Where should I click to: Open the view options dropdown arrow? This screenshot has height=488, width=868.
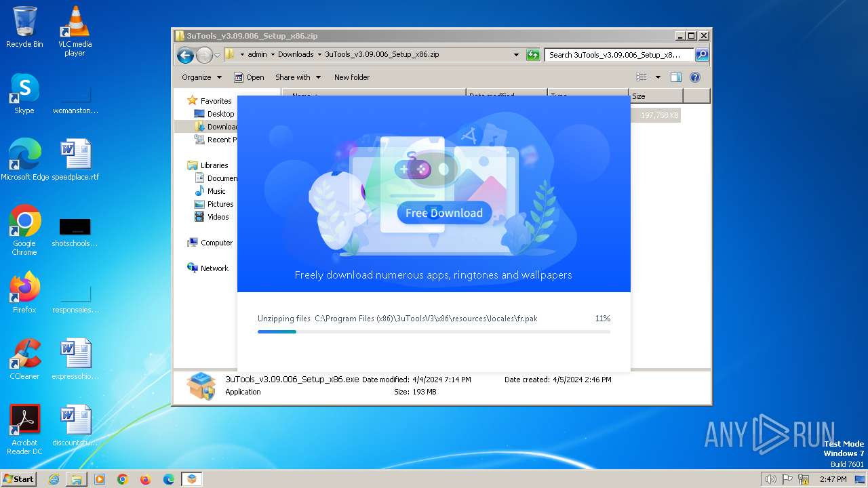tap(657, 77)
